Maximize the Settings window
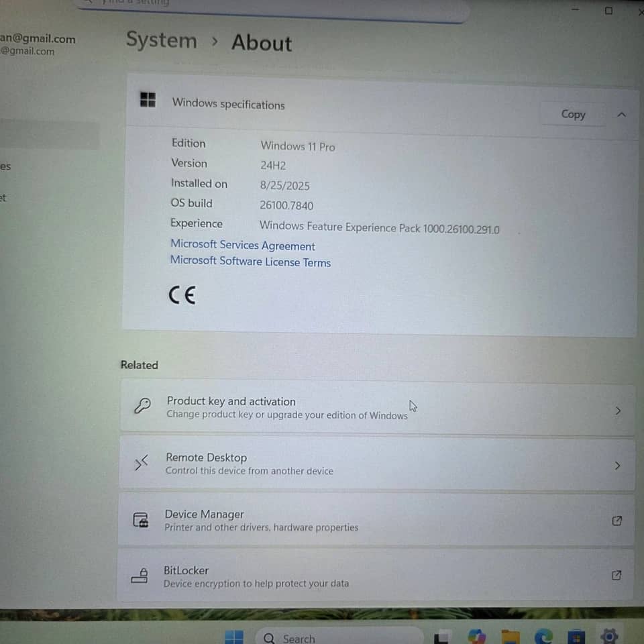This screenshot has height=644, width=644. [608, 11]
